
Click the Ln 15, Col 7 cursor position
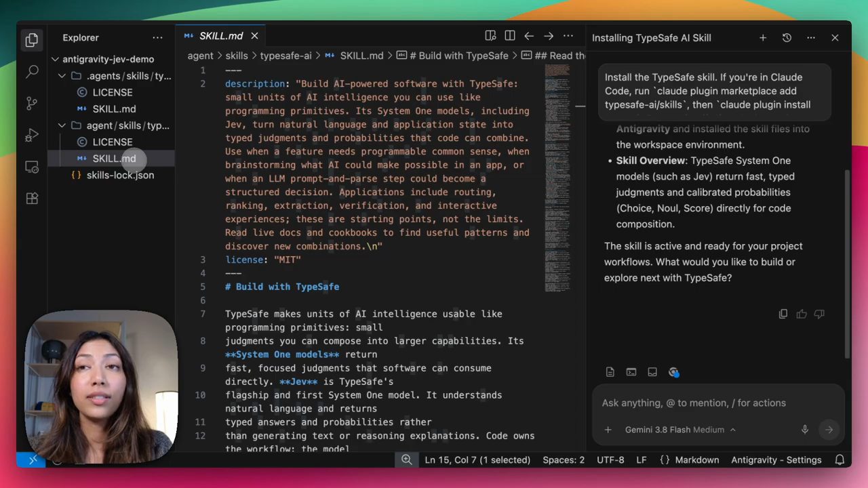coord(477,460)
